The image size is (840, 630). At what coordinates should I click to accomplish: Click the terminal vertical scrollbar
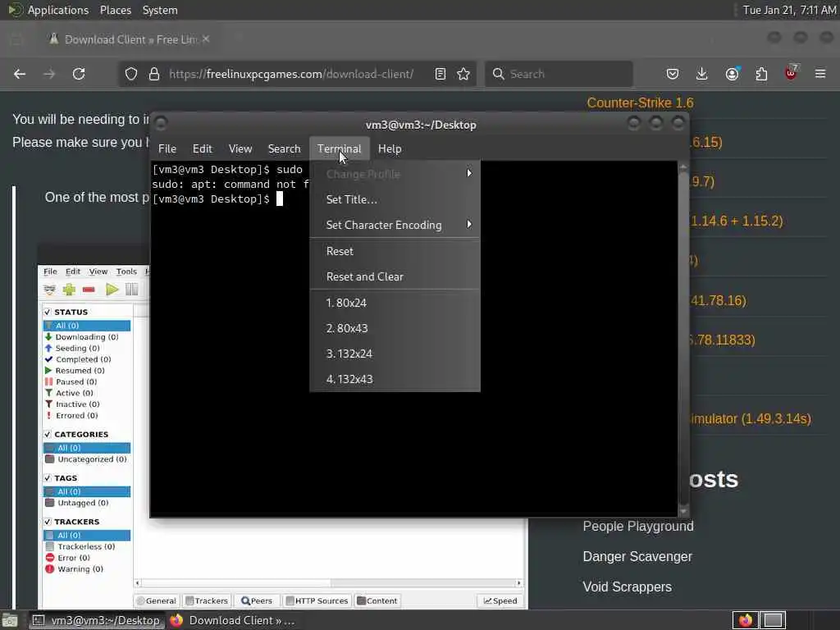point(683,337)
